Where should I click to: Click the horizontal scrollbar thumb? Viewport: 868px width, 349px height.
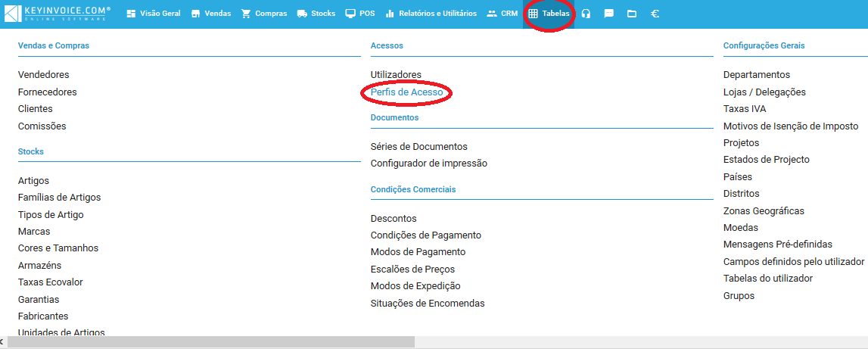click(x=211, y=342)
